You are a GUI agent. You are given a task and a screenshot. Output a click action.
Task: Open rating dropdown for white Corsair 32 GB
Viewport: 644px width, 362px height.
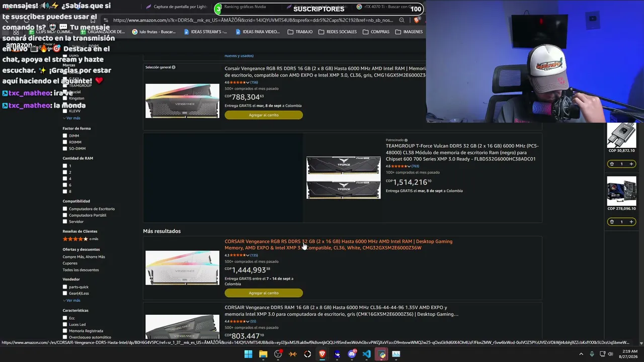[x=247, y=255]
